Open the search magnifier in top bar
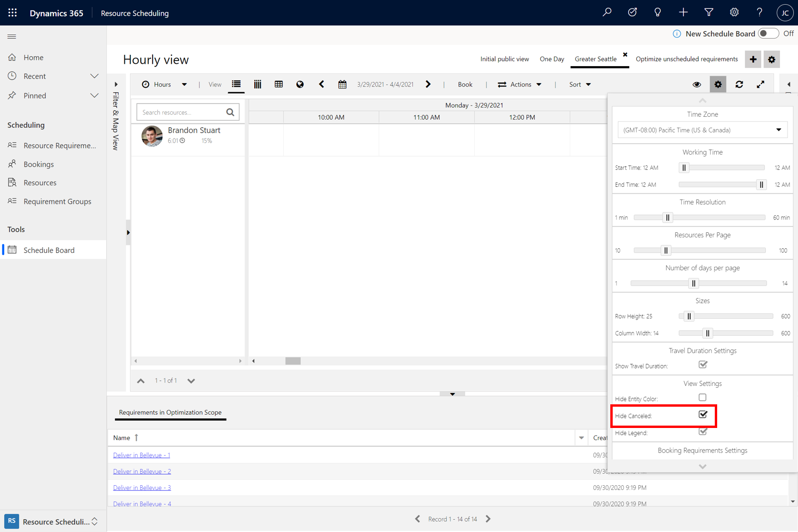Viewport: 798px width, 532px height. click(x=607, y=13)
